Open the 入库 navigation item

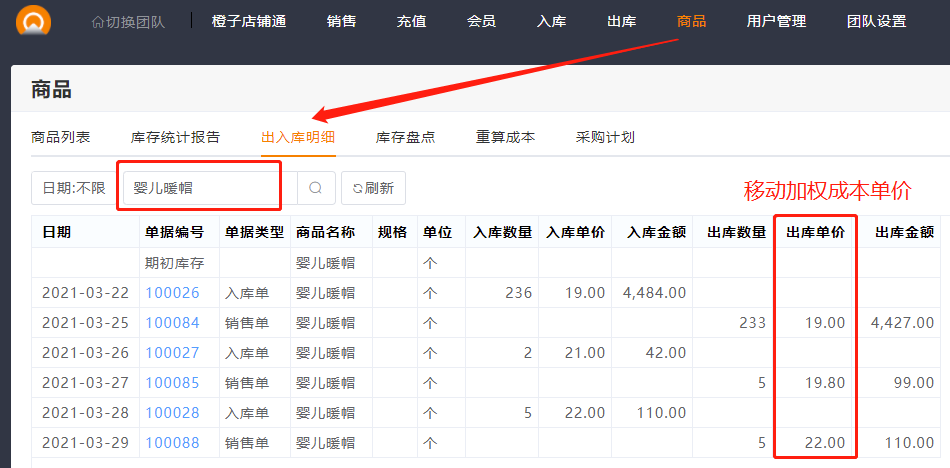coord(551,21)
